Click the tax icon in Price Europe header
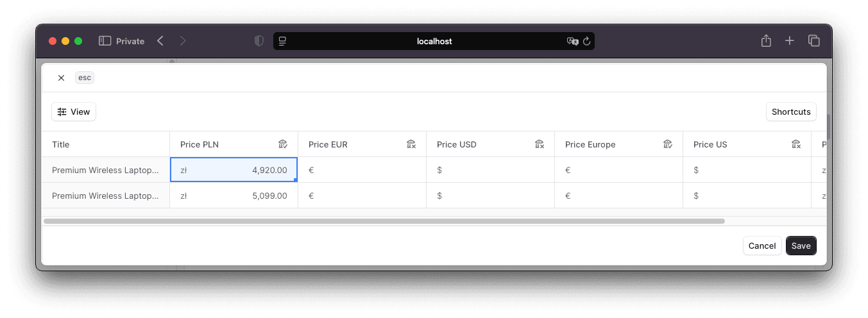The width and height of the screenshot is (868, 318). (668, 144)
